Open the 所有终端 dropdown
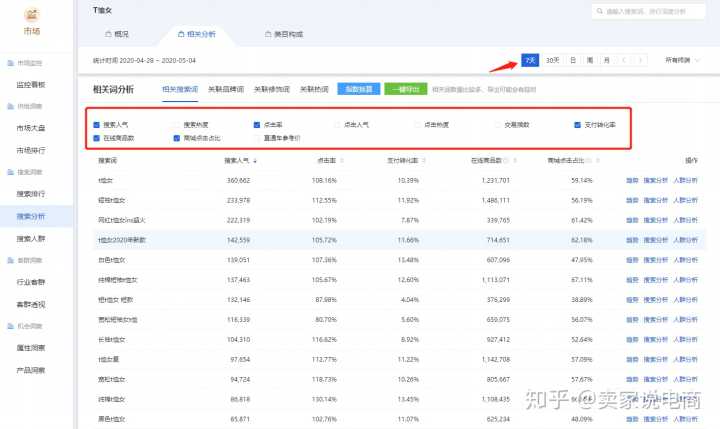720x429 pixels. pyautogui.click(x=682, y=60)
